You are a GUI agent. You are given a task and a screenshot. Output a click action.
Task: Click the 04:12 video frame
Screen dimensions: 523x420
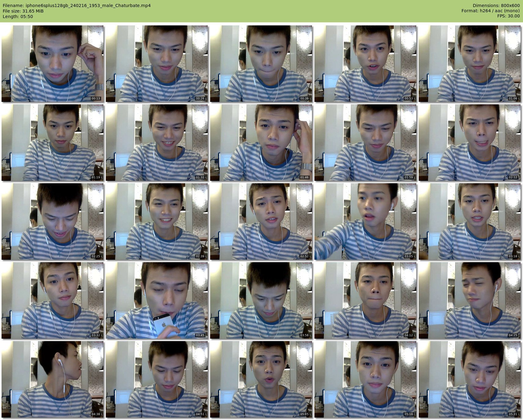pyautogui.click(x=365, y=300)
